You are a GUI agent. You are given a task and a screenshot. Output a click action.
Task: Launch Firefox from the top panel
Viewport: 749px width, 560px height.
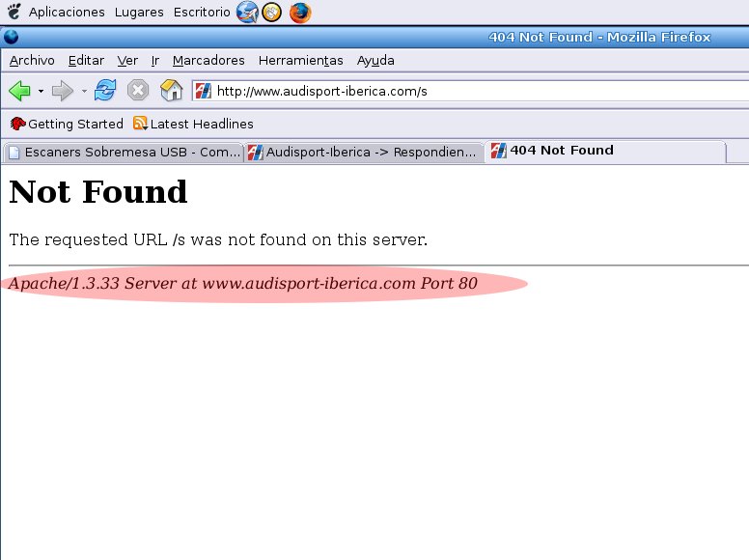point(300,12)
